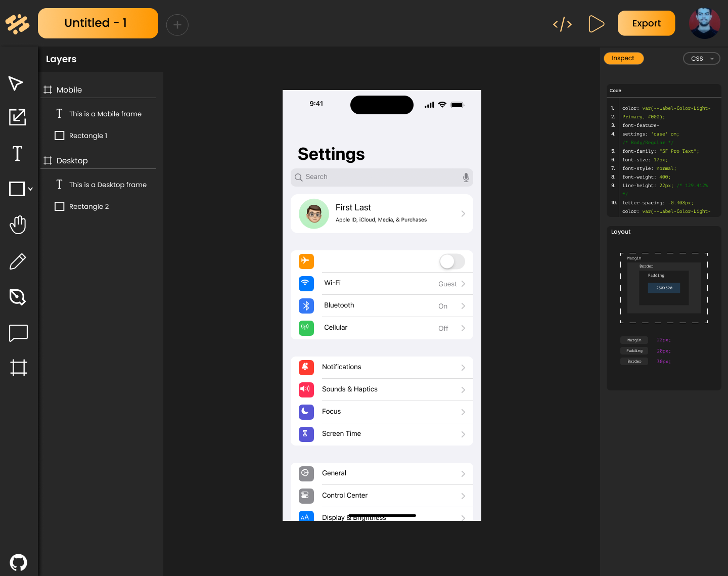
Task: Open the Screen Time row chevron
Action: [x=464, y=434]
